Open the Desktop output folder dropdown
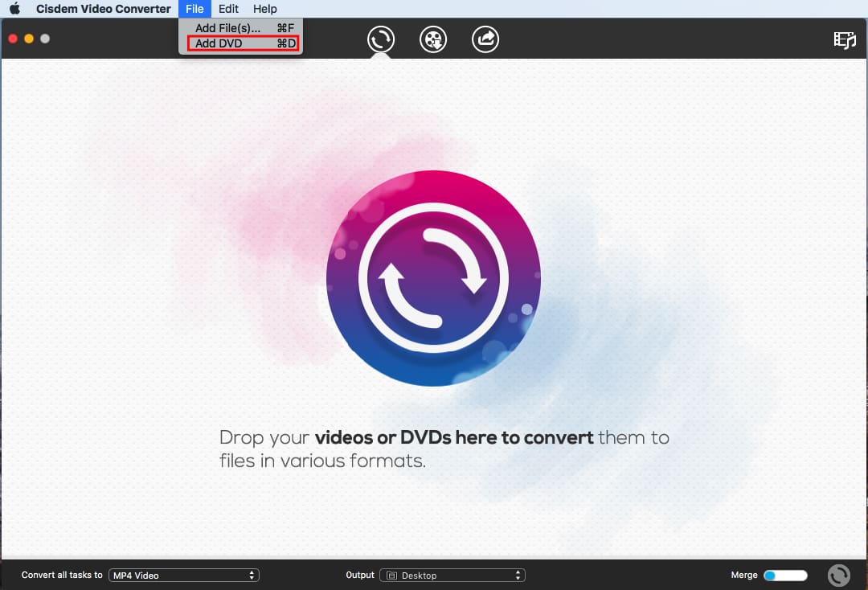The height and width of the screenshot is (590, 868). coord(452,575)
